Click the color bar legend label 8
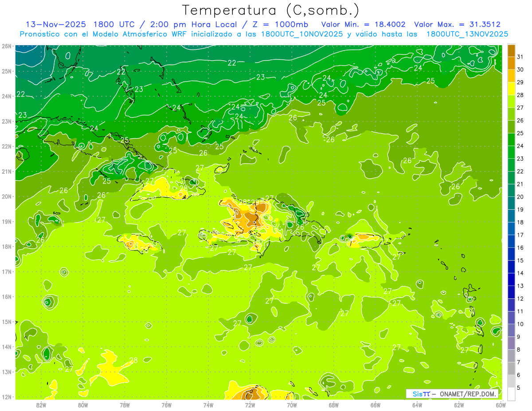Screen dimensions: 532x411 point(519,350)
